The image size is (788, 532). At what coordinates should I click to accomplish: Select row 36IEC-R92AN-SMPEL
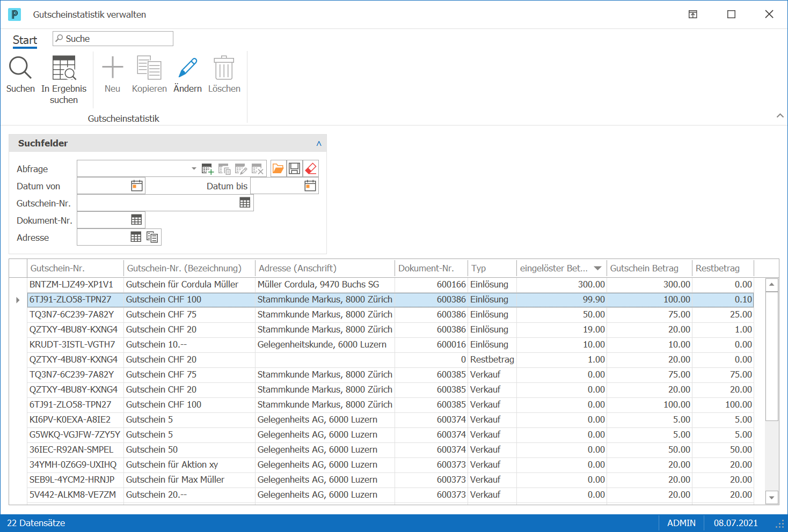click(x=390, y=449)
